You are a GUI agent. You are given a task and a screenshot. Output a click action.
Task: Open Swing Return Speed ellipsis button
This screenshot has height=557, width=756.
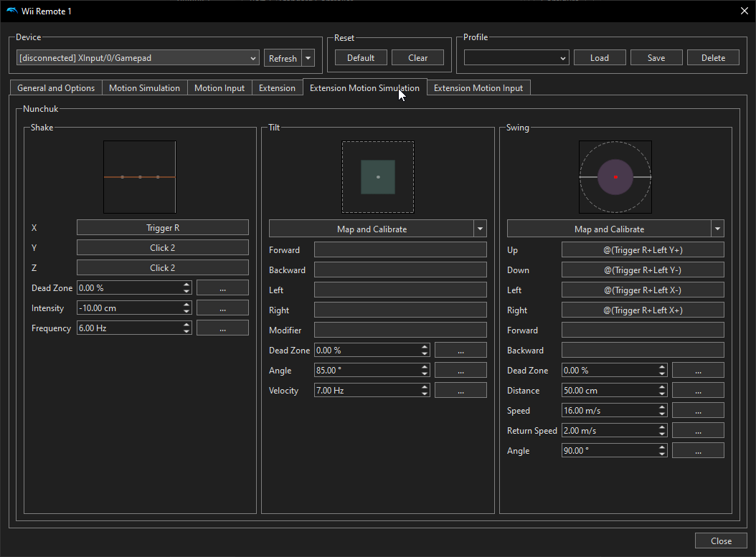(698, 431)
